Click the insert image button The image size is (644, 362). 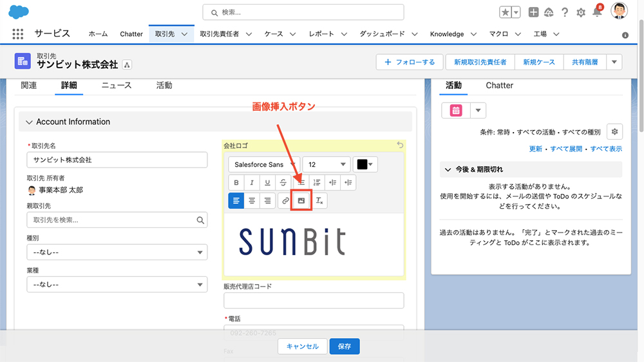coord(301,200)
